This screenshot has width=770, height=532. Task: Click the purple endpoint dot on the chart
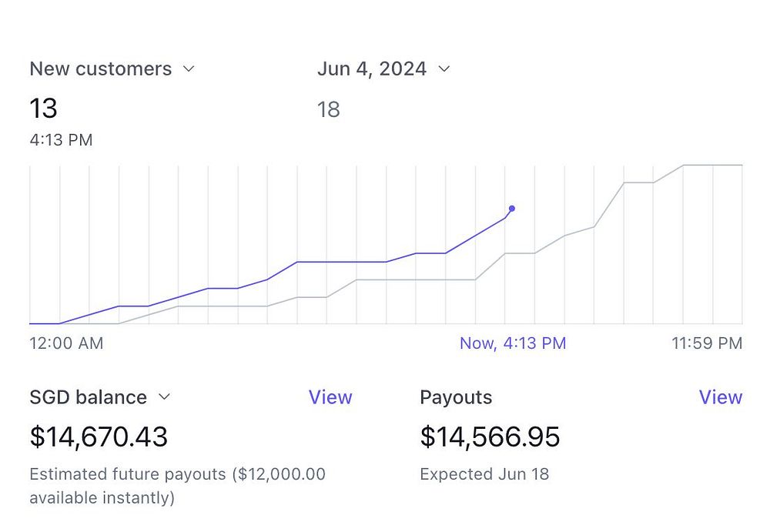(512, 209)
